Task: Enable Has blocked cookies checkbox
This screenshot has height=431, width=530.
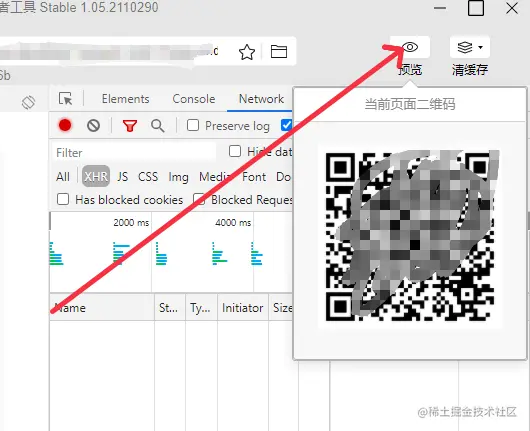Action: click(63, 199)
